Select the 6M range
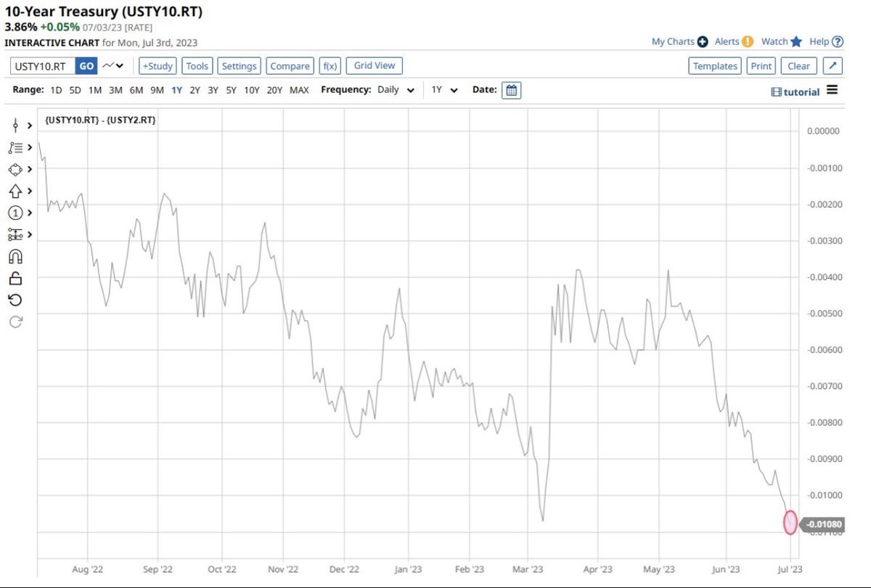This screenshot has width=871, height=588. tap(136, 90)
